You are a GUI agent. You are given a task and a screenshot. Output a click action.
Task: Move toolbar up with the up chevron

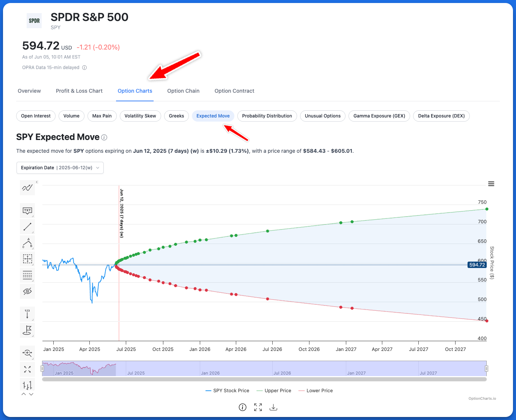click(x=24, y=394)
